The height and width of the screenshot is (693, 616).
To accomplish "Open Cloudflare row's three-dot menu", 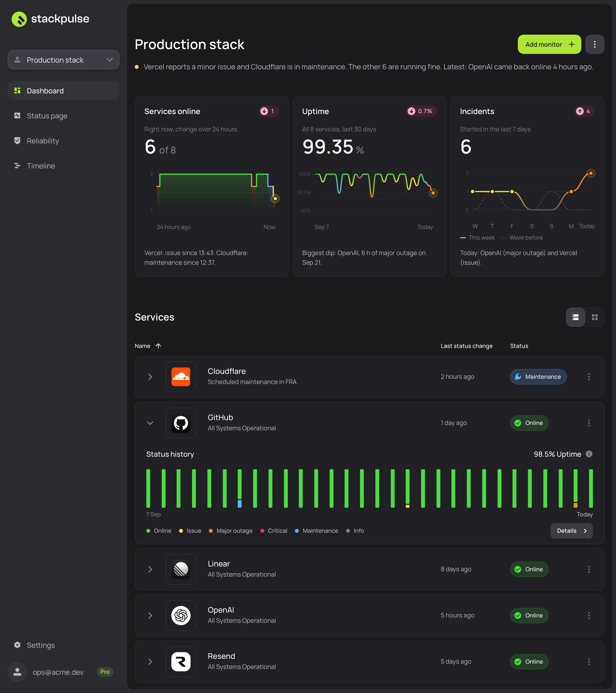I will click(589, 377).
